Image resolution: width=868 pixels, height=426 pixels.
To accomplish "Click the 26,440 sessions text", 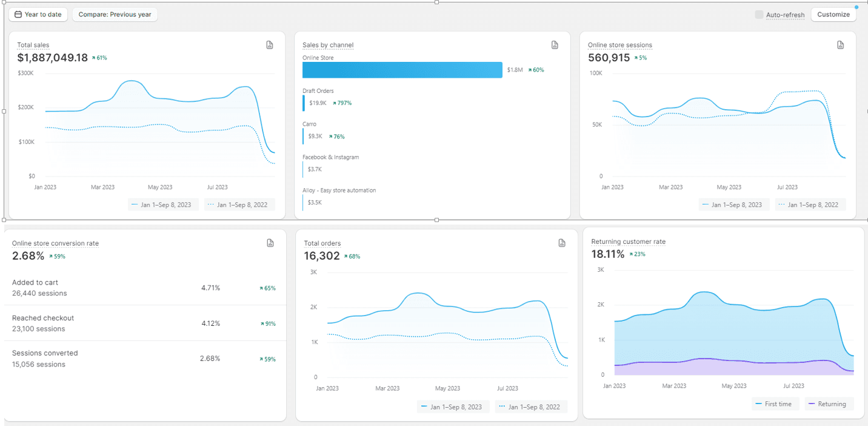I will pyautogui.click(x=39, y=293).
